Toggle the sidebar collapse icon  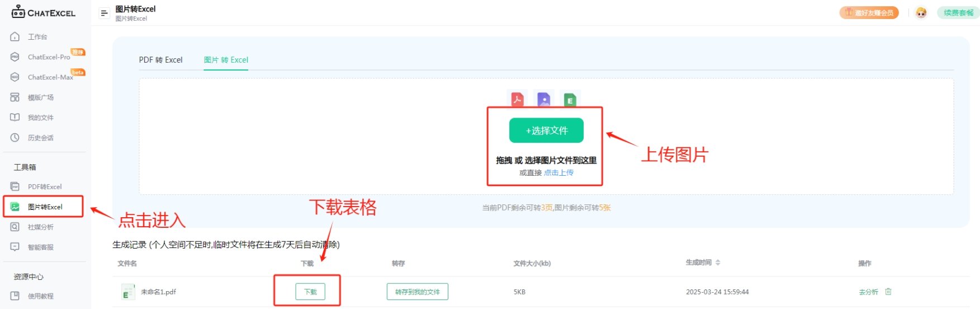(x=104, y=13)
